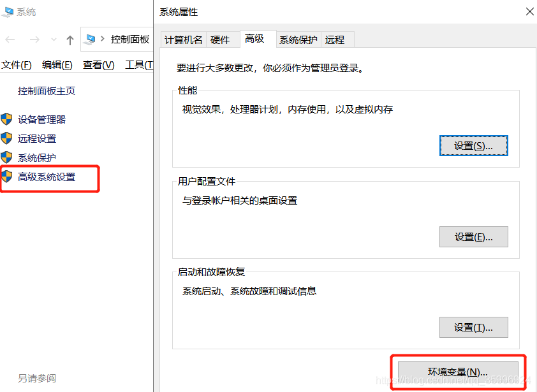Viewport: 537px width, 392px height.
Task: Open the 工具(T) menu
Action: (139, 65)
